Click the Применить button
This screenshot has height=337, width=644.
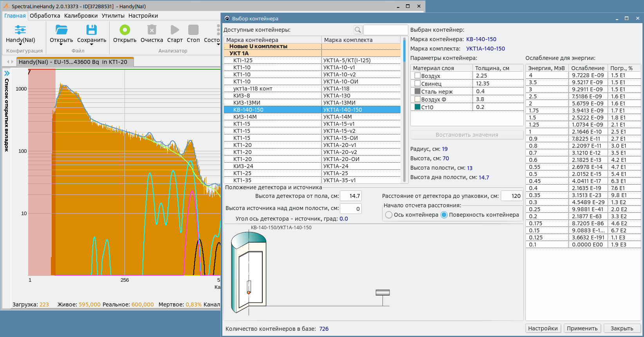click(582, 328)
